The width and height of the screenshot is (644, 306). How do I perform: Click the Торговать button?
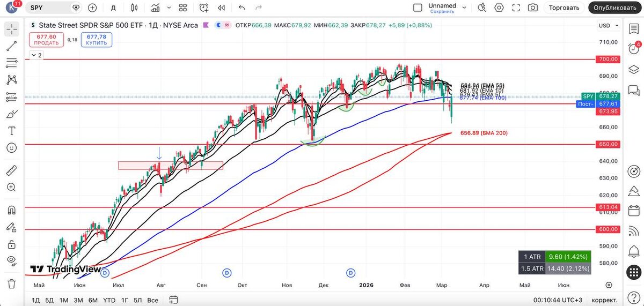[x=564, y=8]
